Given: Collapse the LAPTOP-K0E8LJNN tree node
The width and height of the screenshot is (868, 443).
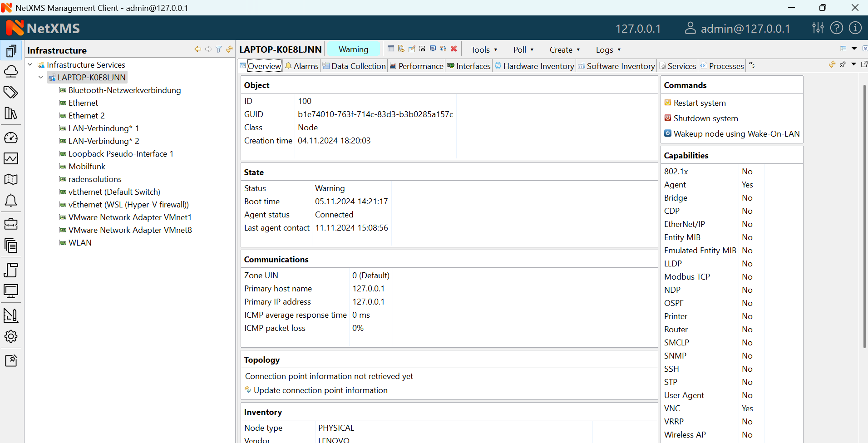Looking at the screenshot, I should pyautogui.click(x=40, y=77).
